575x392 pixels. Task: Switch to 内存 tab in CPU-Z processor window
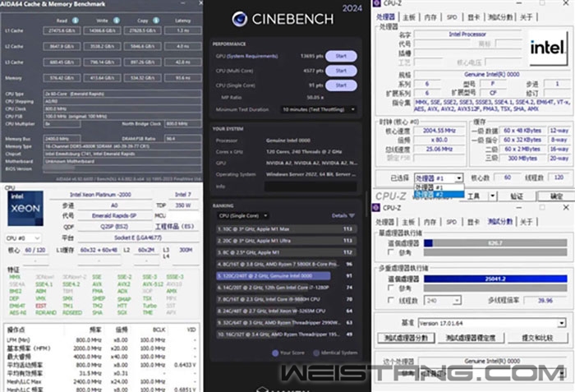[x=430, y=17]
